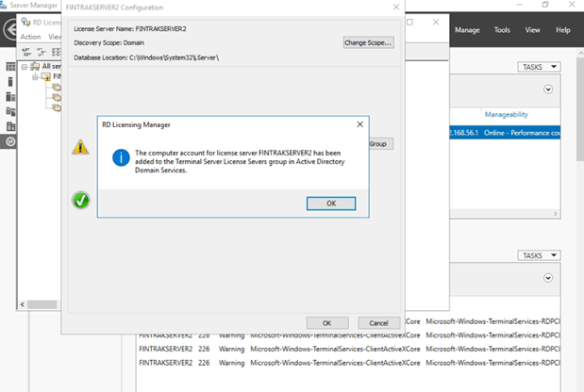This screenshot has height=392, width=584.
Task: Open the lower TASKS dropdown in events section
Action: 540,255
